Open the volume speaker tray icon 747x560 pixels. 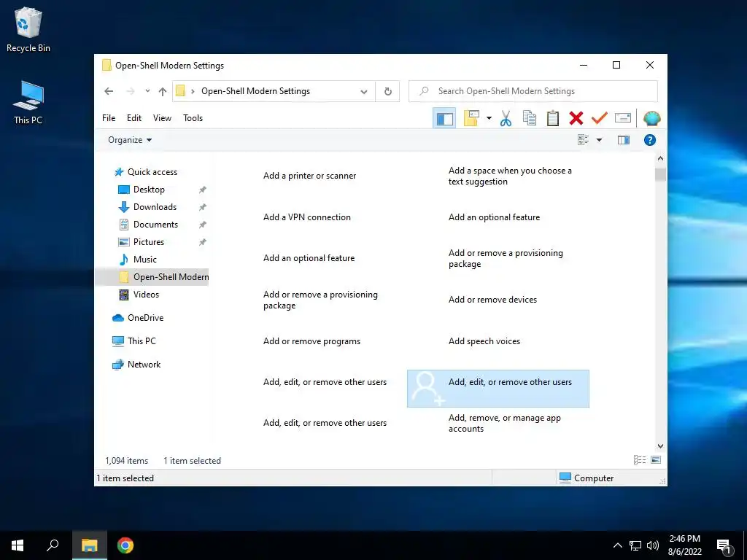tap(653, 545)
